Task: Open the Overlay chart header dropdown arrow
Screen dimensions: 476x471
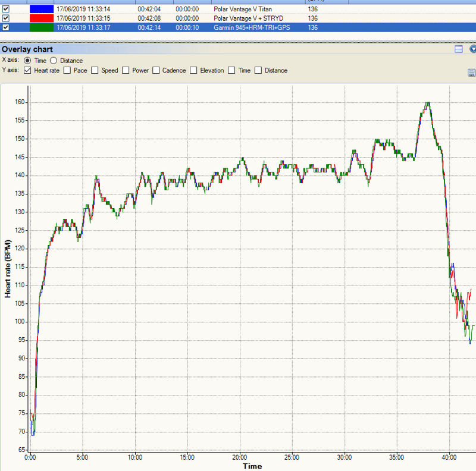Action: click(472, 49)
